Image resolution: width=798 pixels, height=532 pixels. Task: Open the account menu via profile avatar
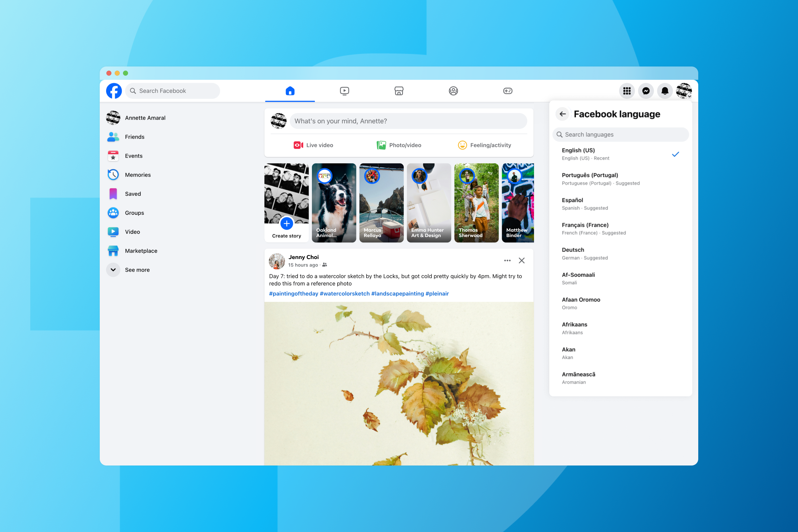[684, 90]
